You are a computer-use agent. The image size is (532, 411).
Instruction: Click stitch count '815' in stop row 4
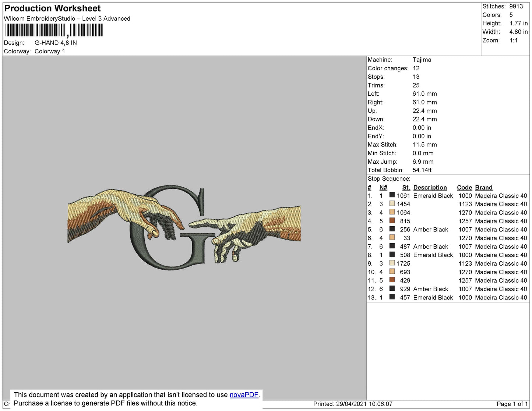[x=405, y=221]
